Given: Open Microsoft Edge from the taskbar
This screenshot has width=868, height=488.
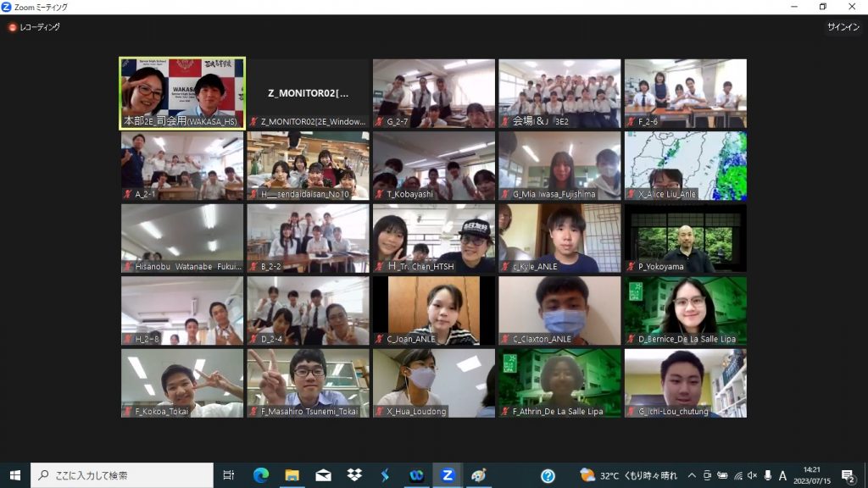Looking at the screenshot, I should 261,475.
